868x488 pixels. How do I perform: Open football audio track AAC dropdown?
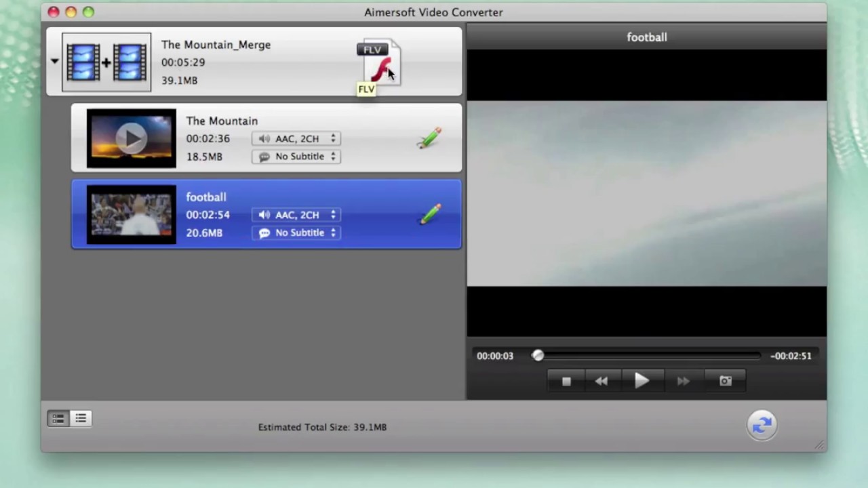(296, 215)
